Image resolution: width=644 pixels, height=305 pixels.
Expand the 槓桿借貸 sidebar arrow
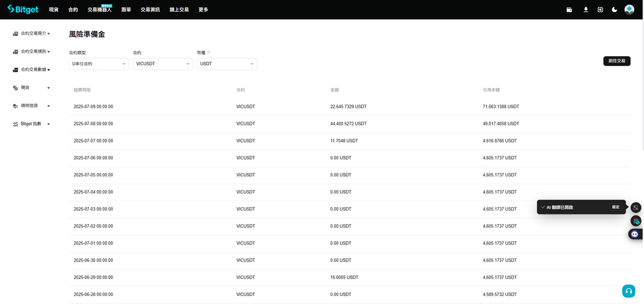[49, 106]
